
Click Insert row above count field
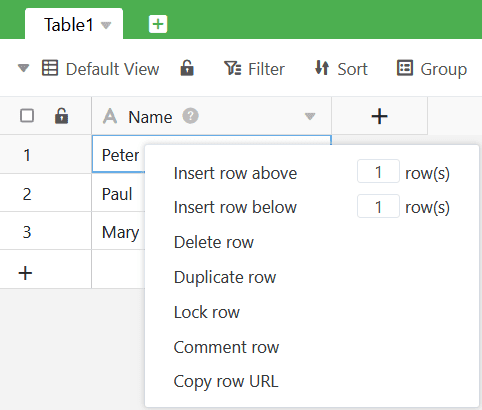tap(378, 171)
